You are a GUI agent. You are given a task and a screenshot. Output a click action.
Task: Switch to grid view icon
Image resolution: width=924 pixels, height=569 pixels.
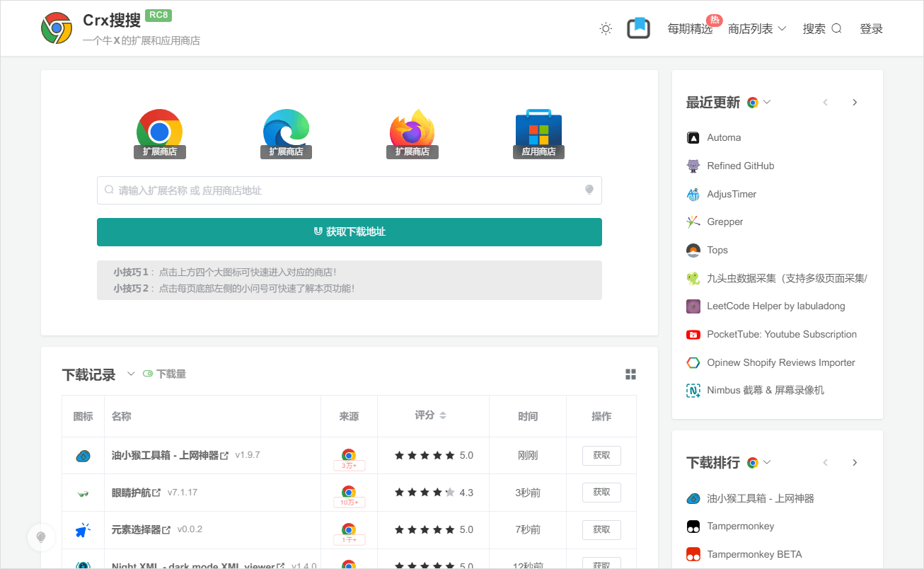(x=630, y=374)
